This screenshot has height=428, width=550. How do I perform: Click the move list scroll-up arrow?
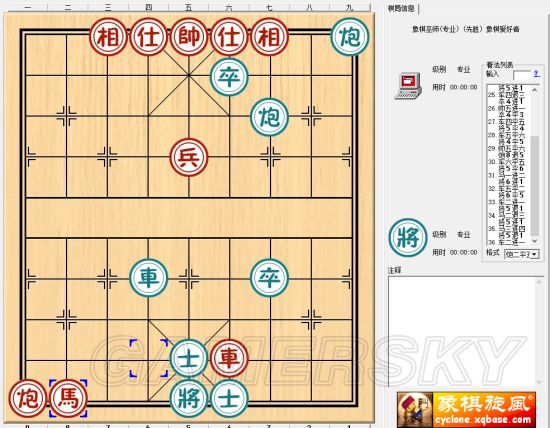pyautogui.click(x=535, y=90)
